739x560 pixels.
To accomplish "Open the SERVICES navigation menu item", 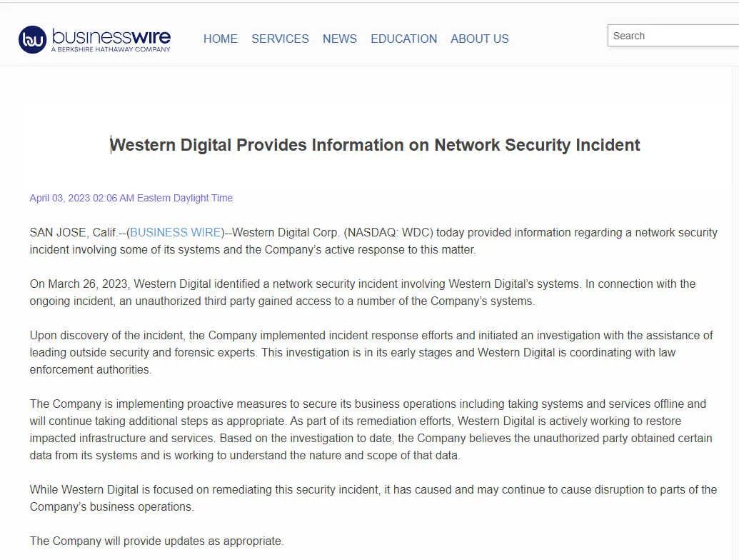I will (280, 39).
